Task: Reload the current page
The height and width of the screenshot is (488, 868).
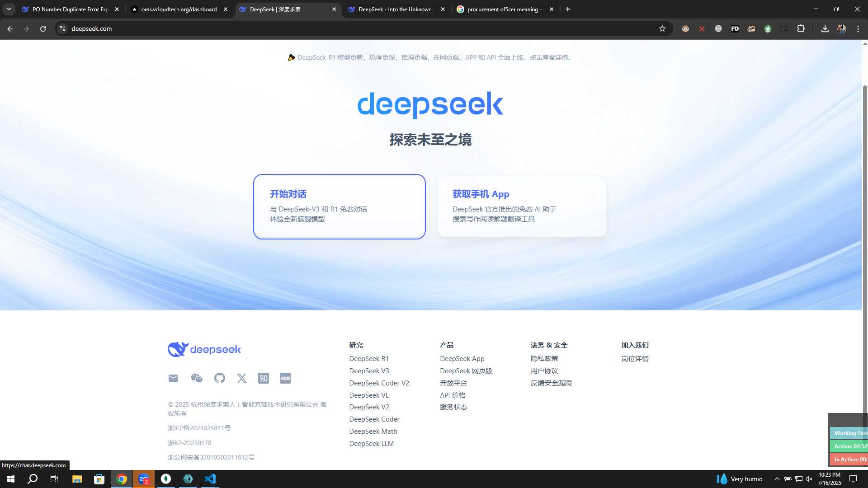Action: 43,28
